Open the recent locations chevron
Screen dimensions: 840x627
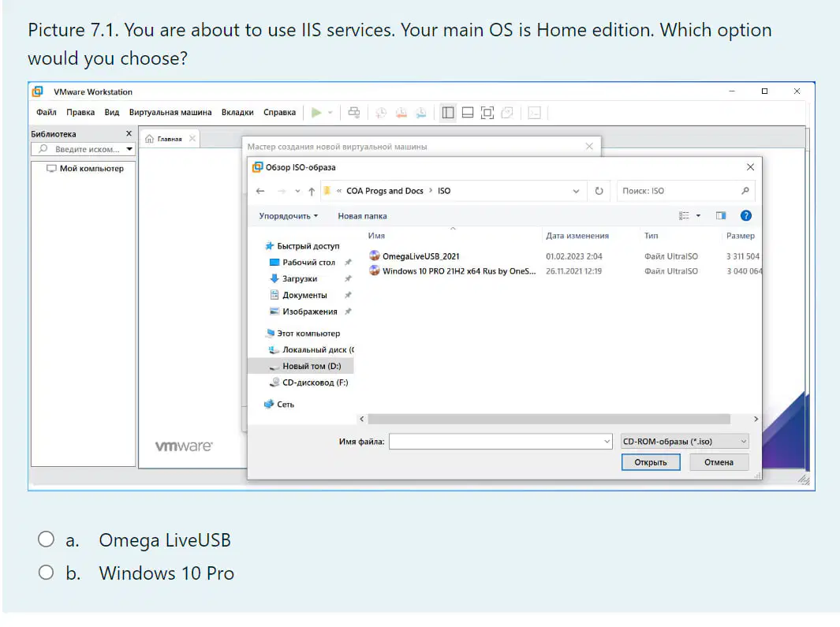tap(297, 191)
